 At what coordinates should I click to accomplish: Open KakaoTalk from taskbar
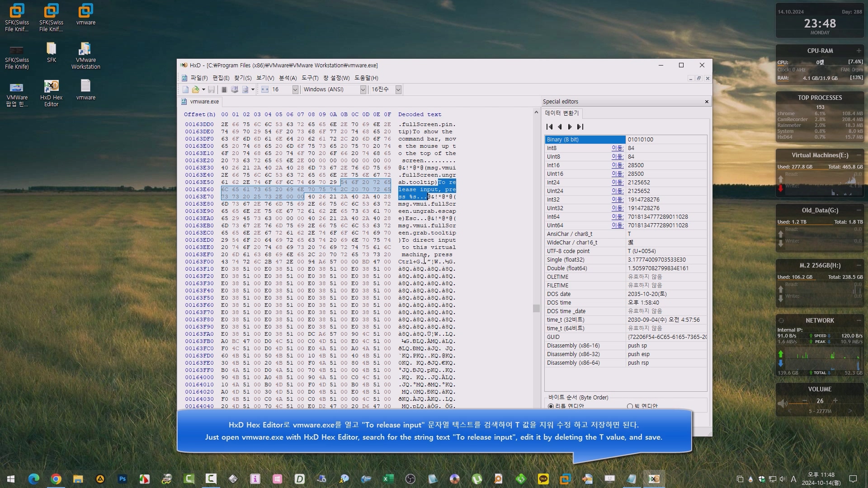543,479
